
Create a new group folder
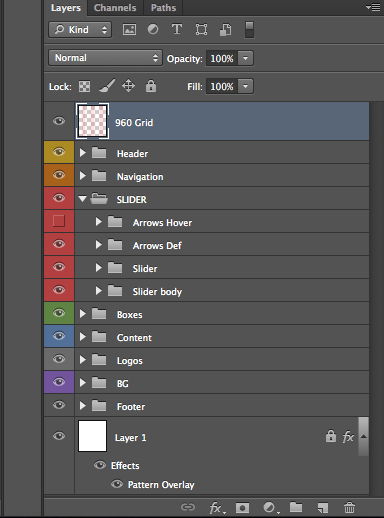coord(296,507)
